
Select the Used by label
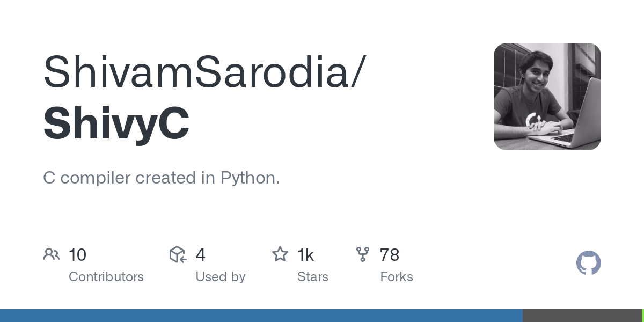coord(221,277)
